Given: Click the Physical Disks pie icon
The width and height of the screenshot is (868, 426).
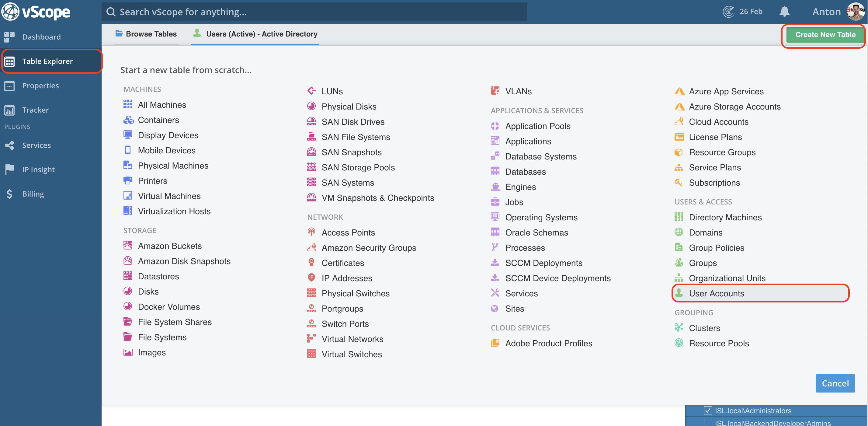Looking at the screenshot, I should 311,106.
